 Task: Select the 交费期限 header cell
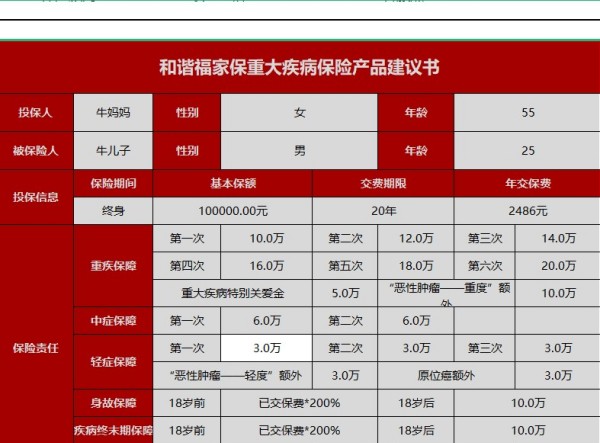383,183
